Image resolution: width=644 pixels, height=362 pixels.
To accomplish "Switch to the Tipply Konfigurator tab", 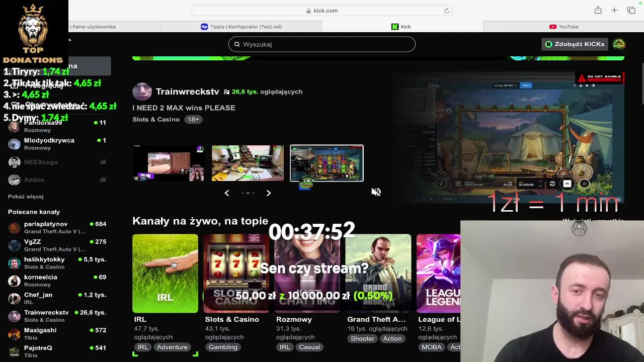I will click(241, 27).
